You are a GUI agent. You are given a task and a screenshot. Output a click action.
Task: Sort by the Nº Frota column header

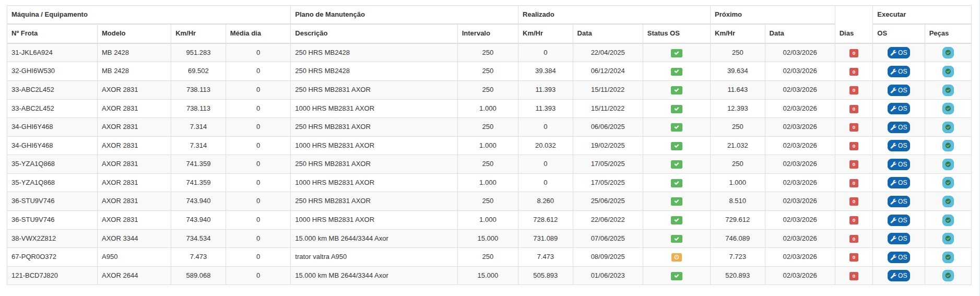[25, 33]
